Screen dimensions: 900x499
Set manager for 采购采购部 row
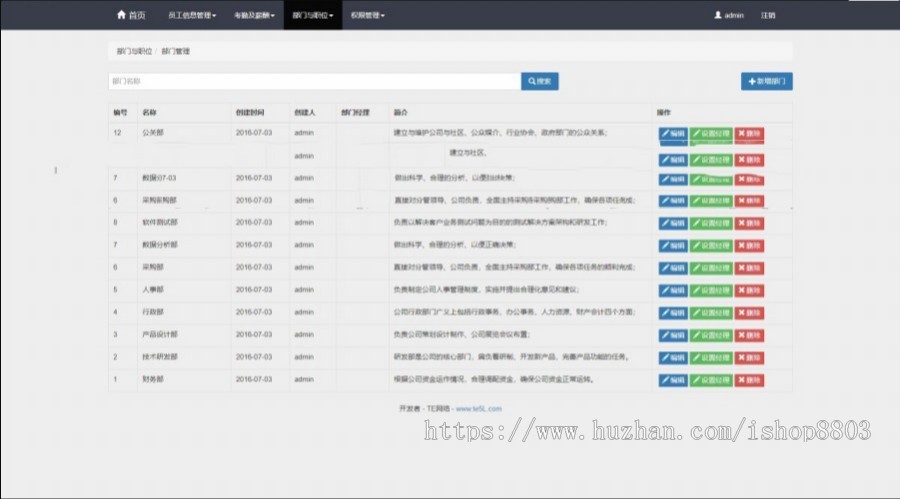(711, 201)
